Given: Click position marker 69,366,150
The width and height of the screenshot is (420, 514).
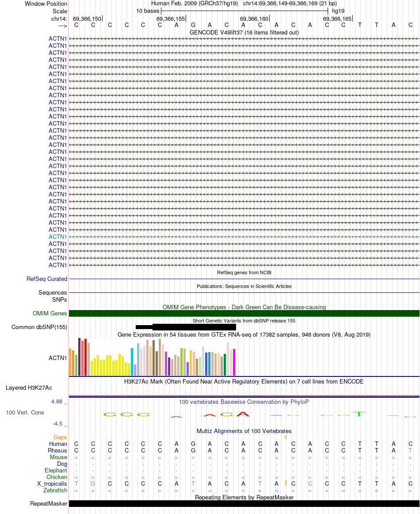Looking at the screenshot, I should [x=87, y=19].
